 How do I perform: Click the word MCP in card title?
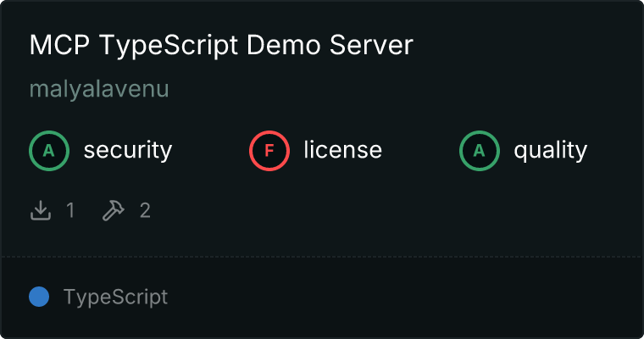tap(60, 46)
